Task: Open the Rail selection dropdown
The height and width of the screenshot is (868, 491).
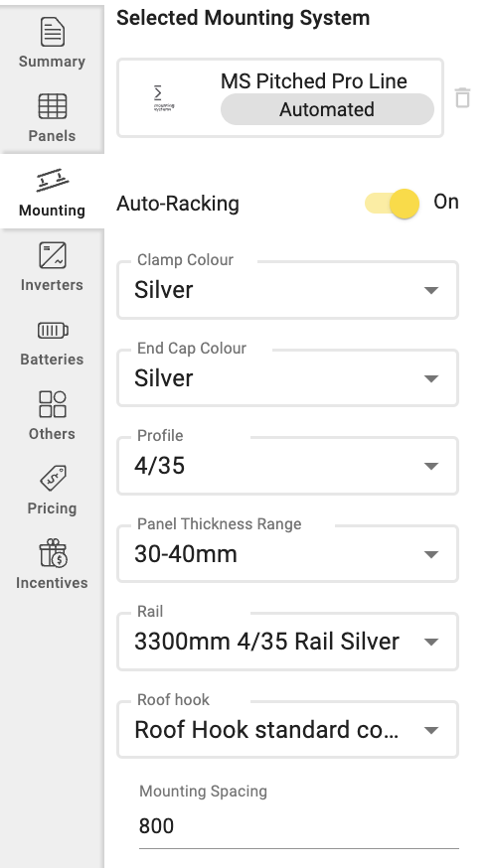Action: click(x=287, y=643)
